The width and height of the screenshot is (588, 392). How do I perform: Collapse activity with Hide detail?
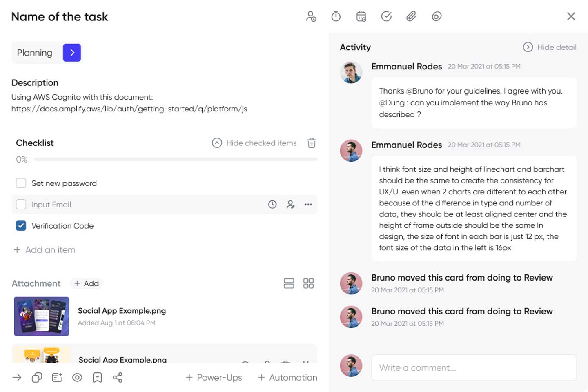point(550,47)
